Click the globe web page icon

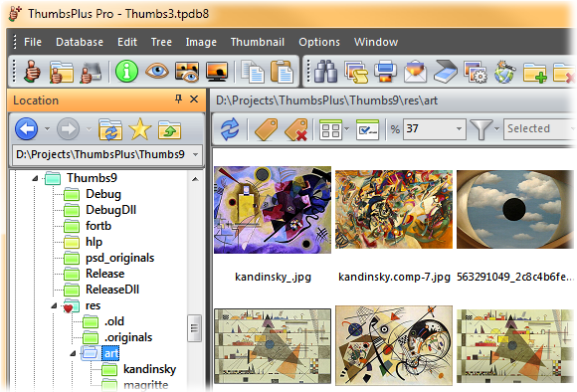coord(504,72)
